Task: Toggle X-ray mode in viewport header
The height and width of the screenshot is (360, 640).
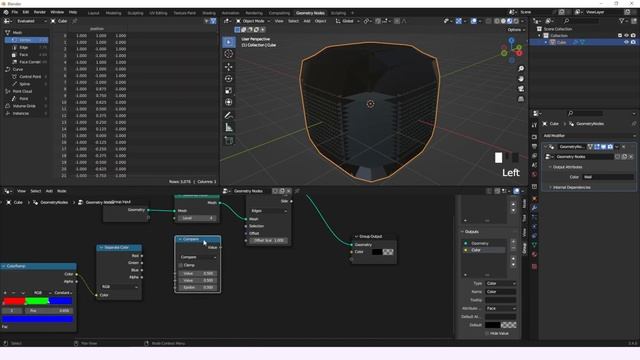Action: click(x=489, y=21)
